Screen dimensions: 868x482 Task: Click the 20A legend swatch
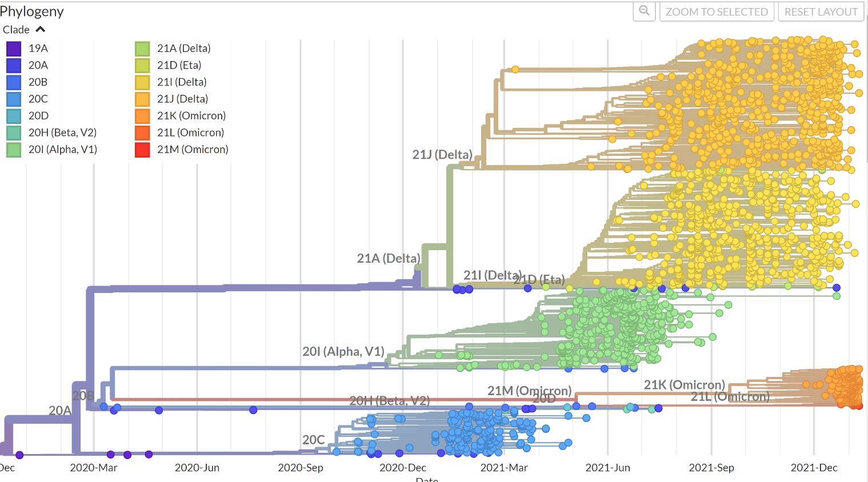pos(14,65)
